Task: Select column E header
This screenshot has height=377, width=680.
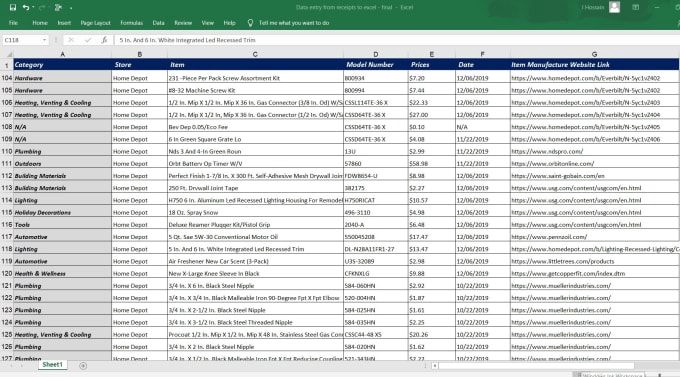Action: [x=432, y=54]
